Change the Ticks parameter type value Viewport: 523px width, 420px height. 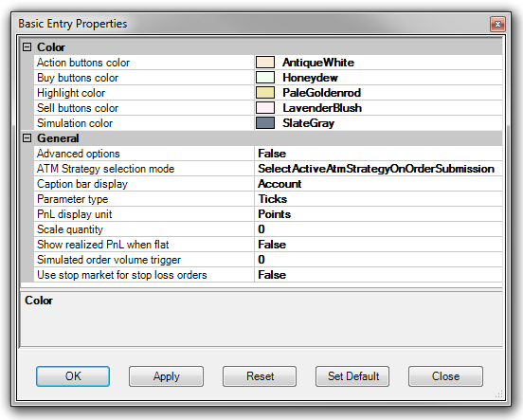(379, 199)
